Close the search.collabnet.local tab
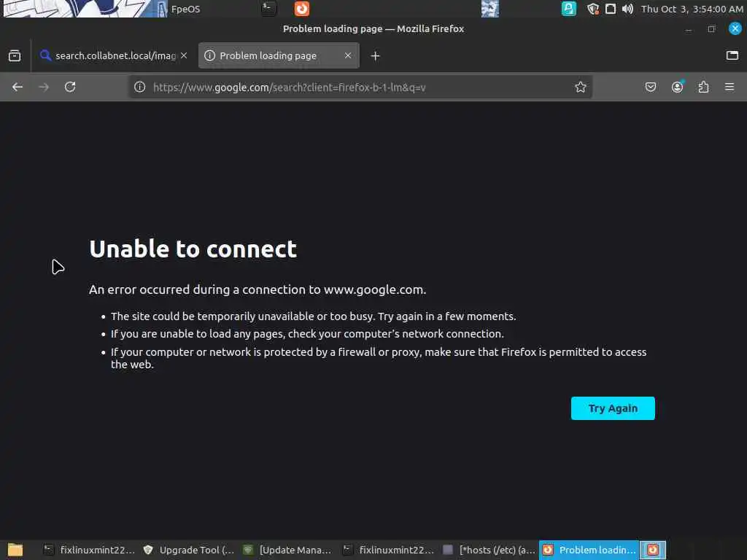747x560 pixels. 184,55
